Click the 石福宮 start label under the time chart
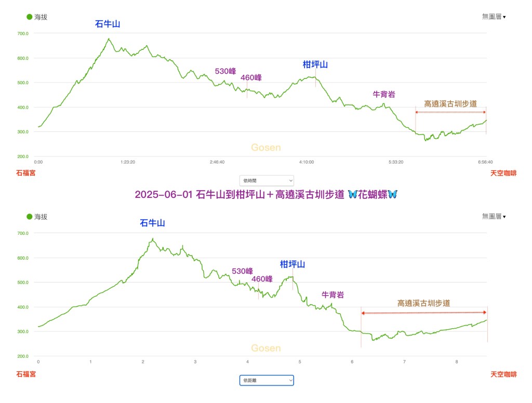The width and height of the screenshot is (532, 403). 26,173
